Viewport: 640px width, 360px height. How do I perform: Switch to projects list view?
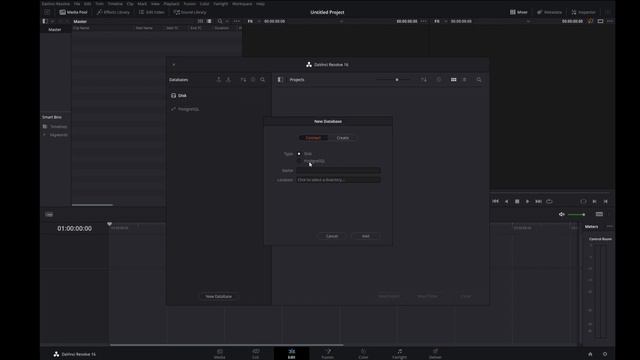(464, 80)
